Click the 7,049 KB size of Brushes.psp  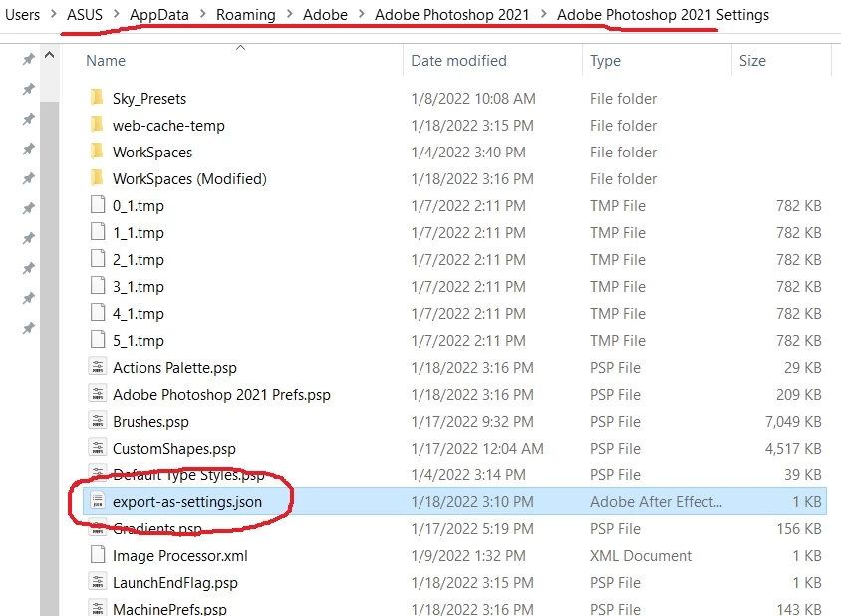[793, 422]
